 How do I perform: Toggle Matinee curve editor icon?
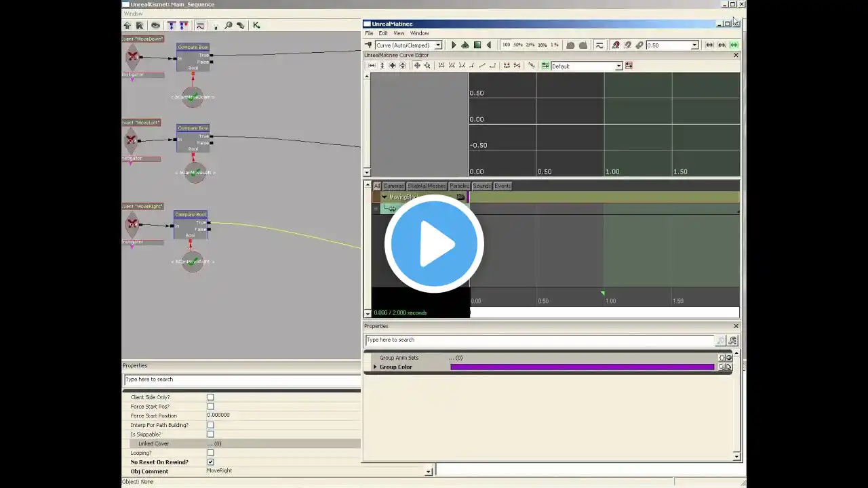[x=599, y=45]
